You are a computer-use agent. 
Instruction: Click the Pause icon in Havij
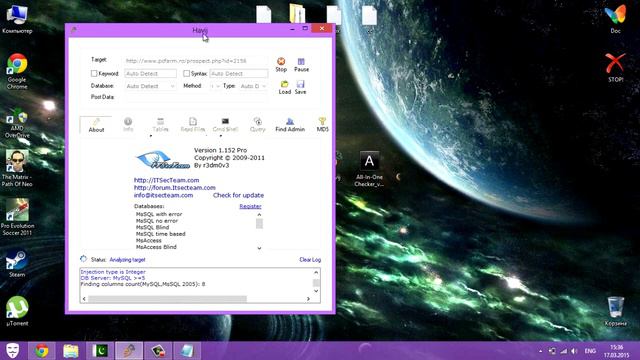pyautogui.click(x=301, y=62)
